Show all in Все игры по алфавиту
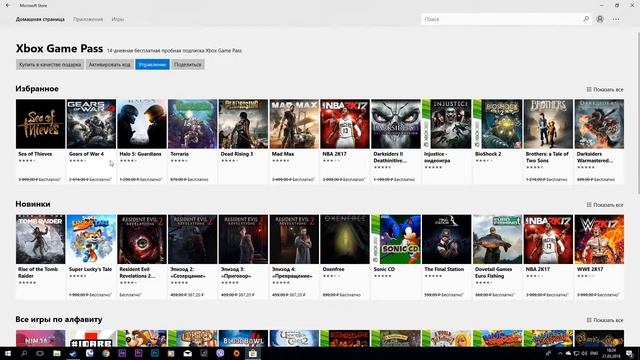The width and height of the screenshot is (640, 360). click(x=605, y=320)
